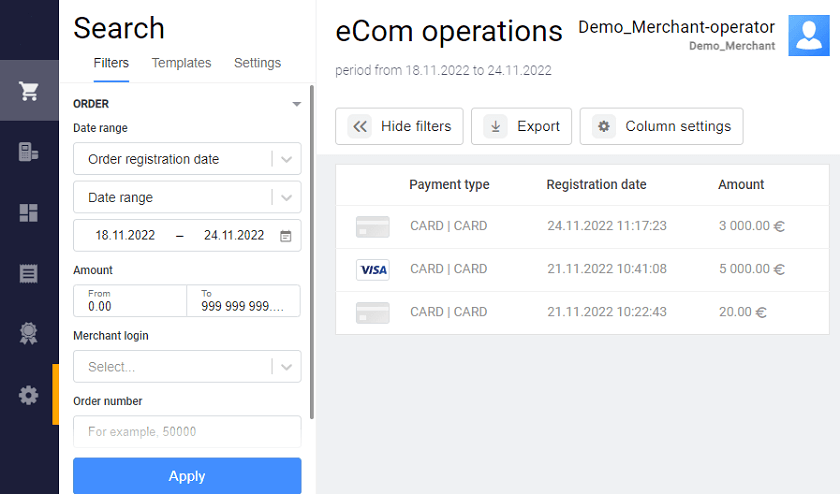
Task: Open the shopping cart sidebar section
Action: coord(29,91)
